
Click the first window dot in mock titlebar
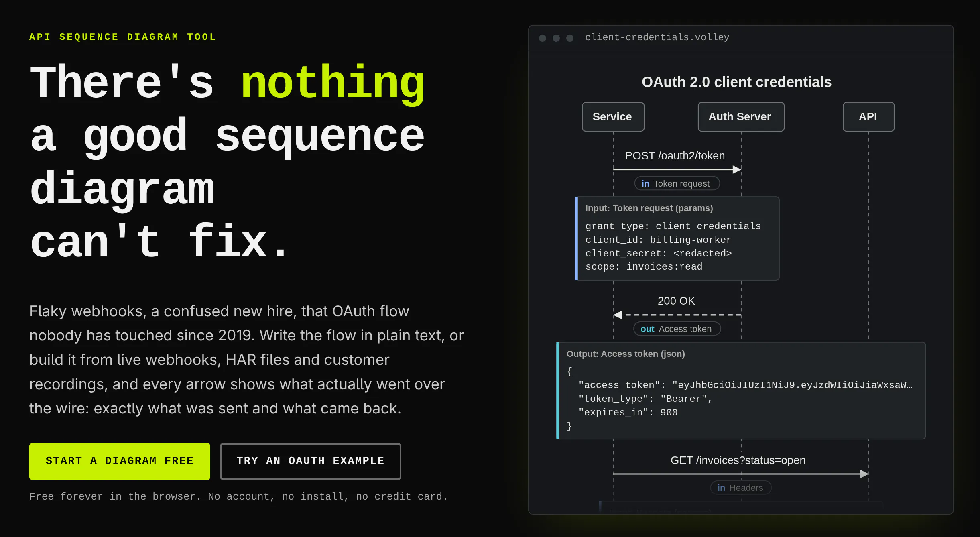point(543,38)
